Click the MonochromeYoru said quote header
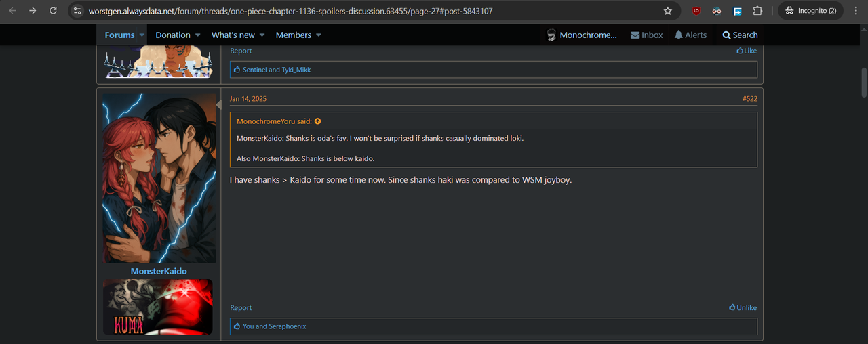 pos(274,121)
